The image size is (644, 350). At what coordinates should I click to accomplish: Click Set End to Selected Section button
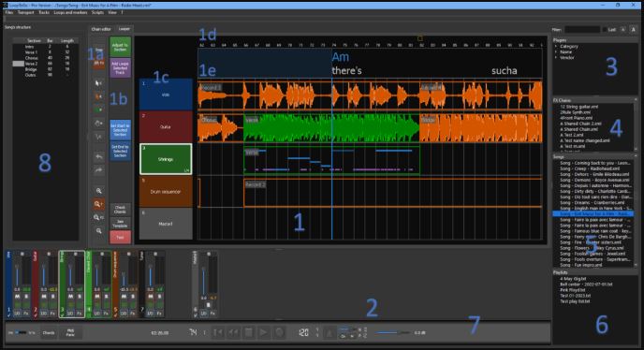[120, 151]
